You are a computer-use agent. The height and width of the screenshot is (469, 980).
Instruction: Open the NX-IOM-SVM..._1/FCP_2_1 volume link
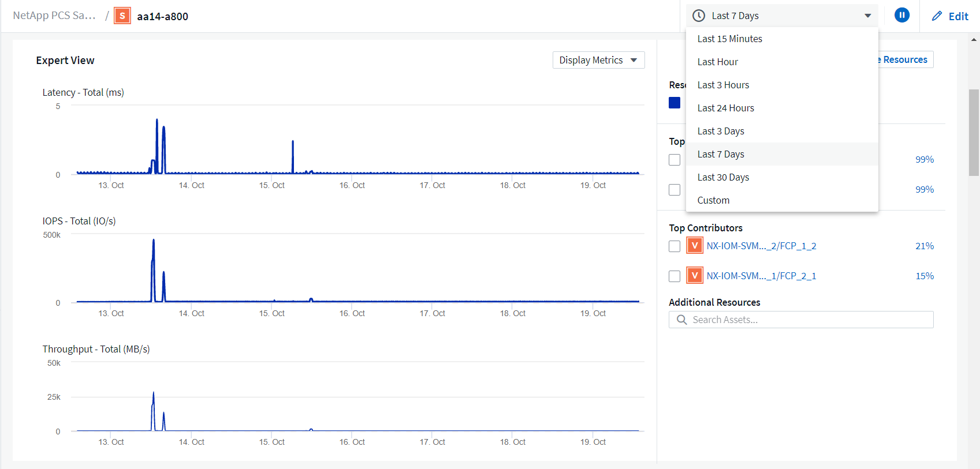[761, 276]
